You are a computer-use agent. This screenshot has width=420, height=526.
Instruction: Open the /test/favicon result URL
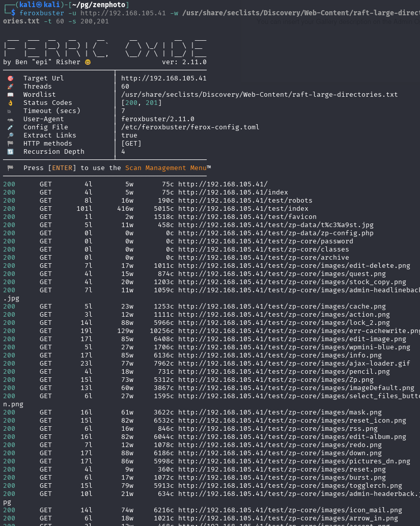click(x=247, y=217)
